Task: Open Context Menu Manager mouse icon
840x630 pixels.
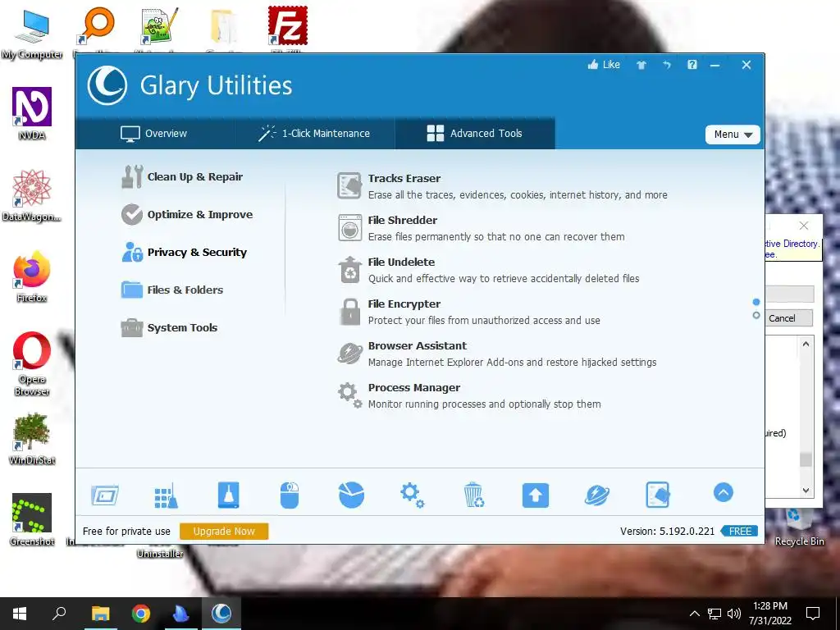Action: pyautogui.click(x=290, y=495)
